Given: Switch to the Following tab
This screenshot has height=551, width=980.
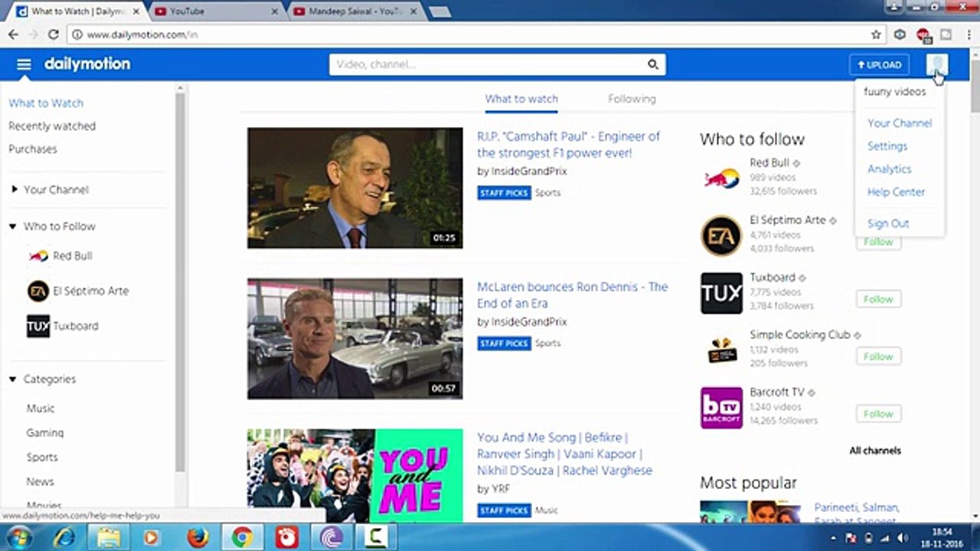Looking at the screenshot, I should 632,99.
